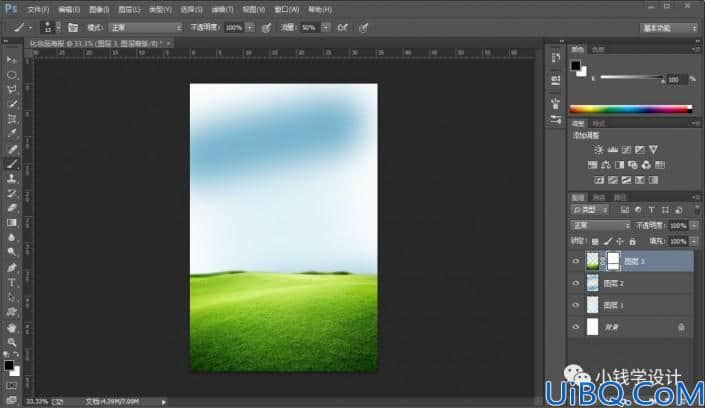The height and width of the screenshot is (408, 705).
Task: Select the Move tool
Action: [12, 60]
